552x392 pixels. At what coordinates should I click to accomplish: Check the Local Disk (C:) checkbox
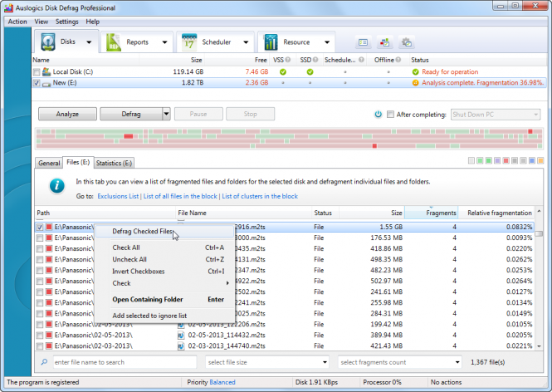click(x=37, y=72)
